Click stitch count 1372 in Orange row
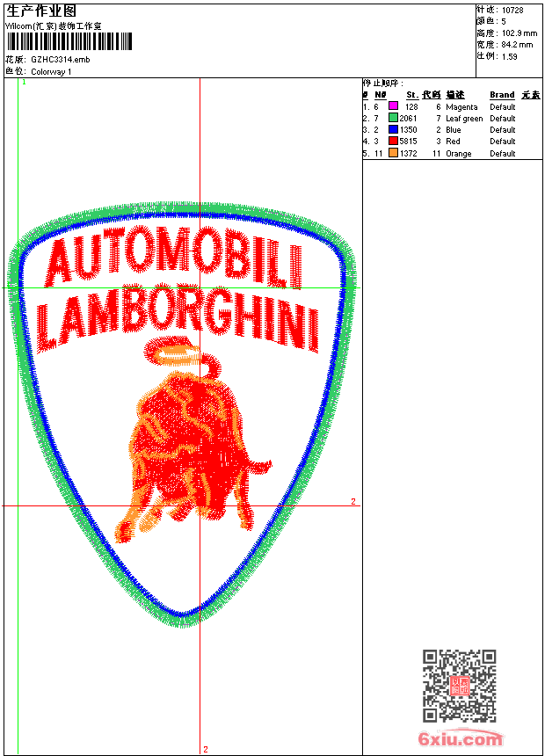The width and height of the screenshot is (545, 756). click(x=408, y=153)
